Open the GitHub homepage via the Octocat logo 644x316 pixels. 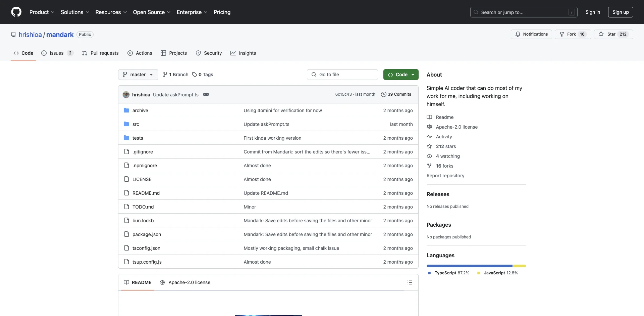point(16,12)
